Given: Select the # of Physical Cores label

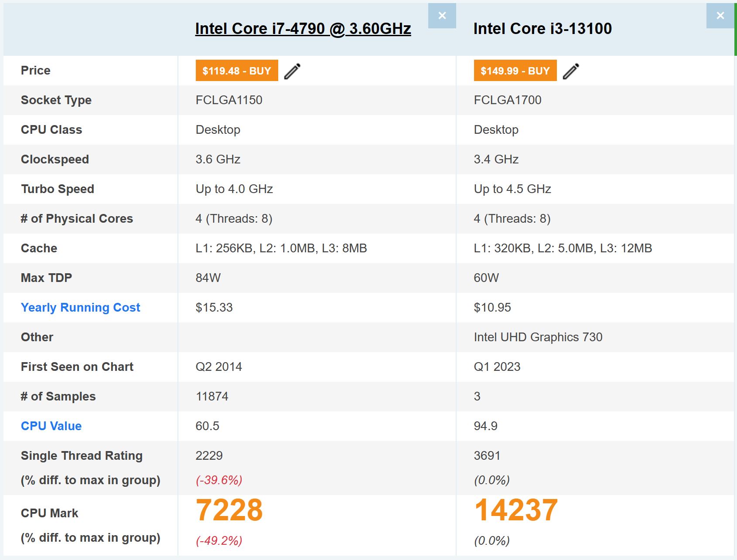Looking at the screenshot, I should [77, 219].
